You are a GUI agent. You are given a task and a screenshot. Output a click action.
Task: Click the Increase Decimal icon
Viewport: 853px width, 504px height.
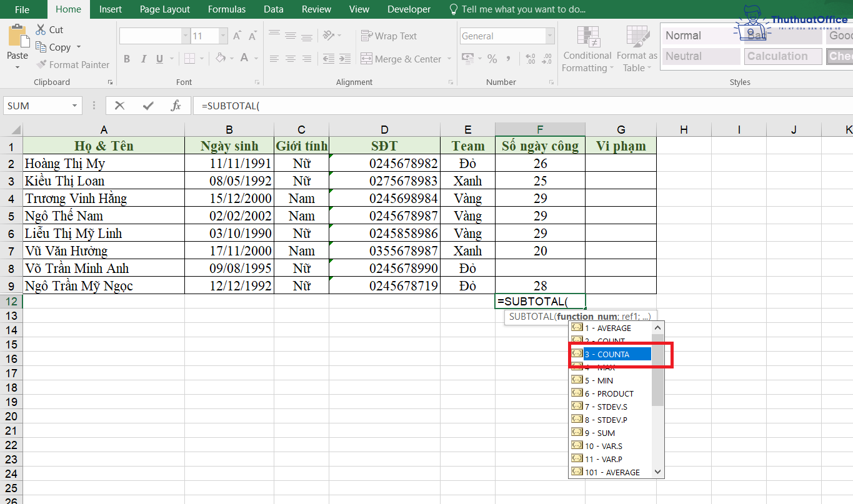coord(529,58)
